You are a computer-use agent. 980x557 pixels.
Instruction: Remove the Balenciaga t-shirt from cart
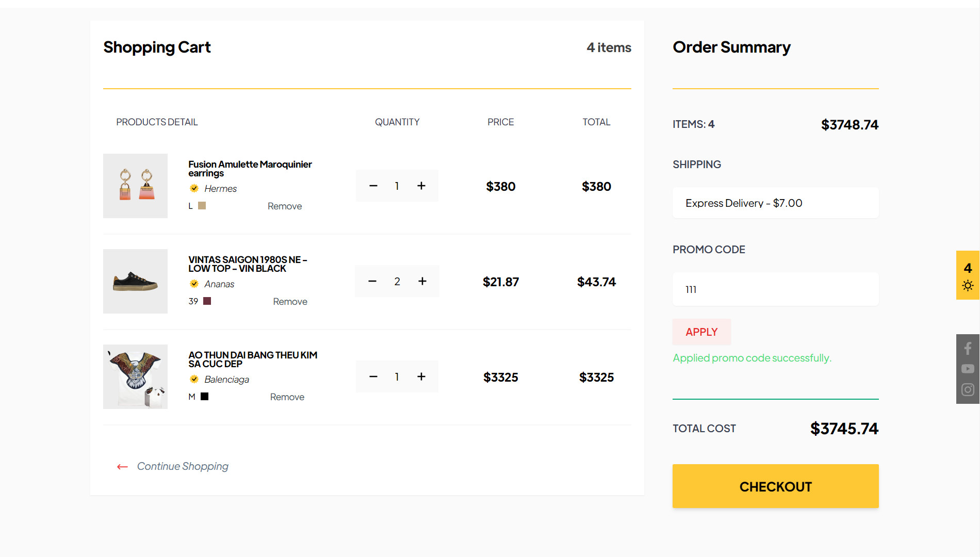coord(287,397)
